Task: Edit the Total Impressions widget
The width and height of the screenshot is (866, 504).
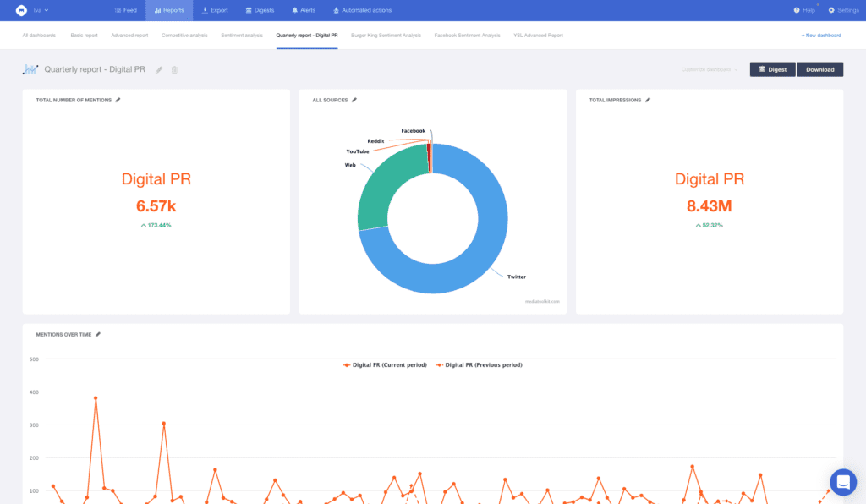Action: click(648, 100)
